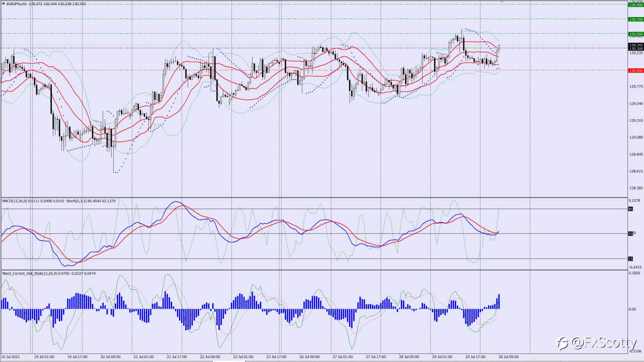
Task: Click the -0.2419 oscillator scale value
Action: pyautogui.click(x=636, y=267)
